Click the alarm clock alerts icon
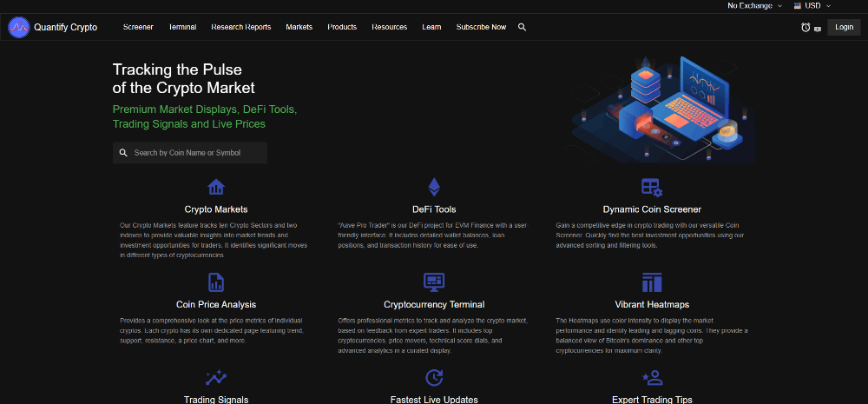868x404 pixels. (806, 27)
